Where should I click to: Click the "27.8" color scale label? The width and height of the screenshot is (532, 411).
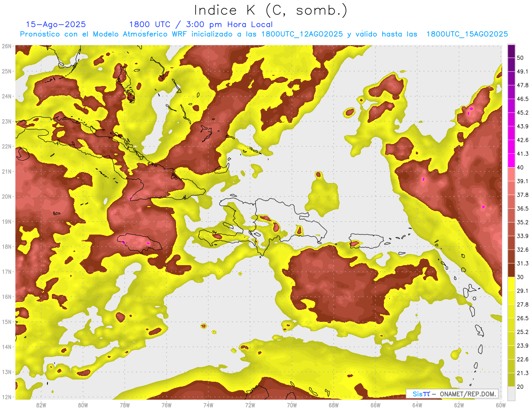point(523,304)
